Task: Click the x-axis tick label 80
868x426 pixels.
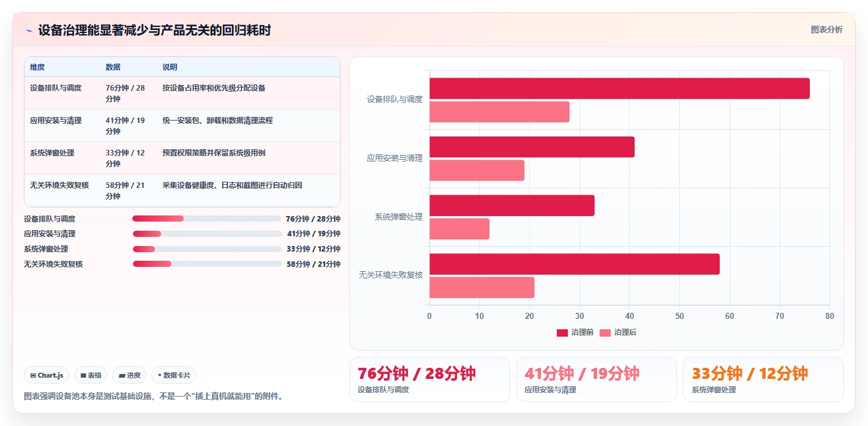Action: coord(829,316)
